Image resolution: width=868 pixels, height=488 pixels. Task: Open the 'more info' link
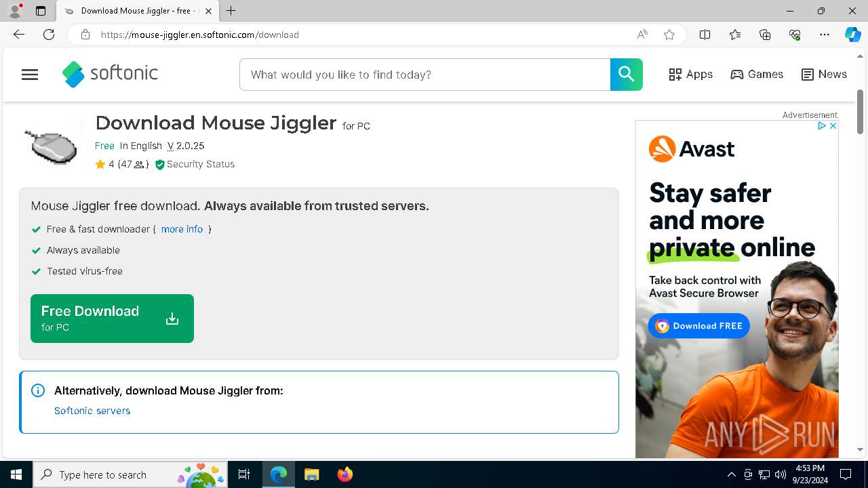pyautogui.click(x=182, y=229)
